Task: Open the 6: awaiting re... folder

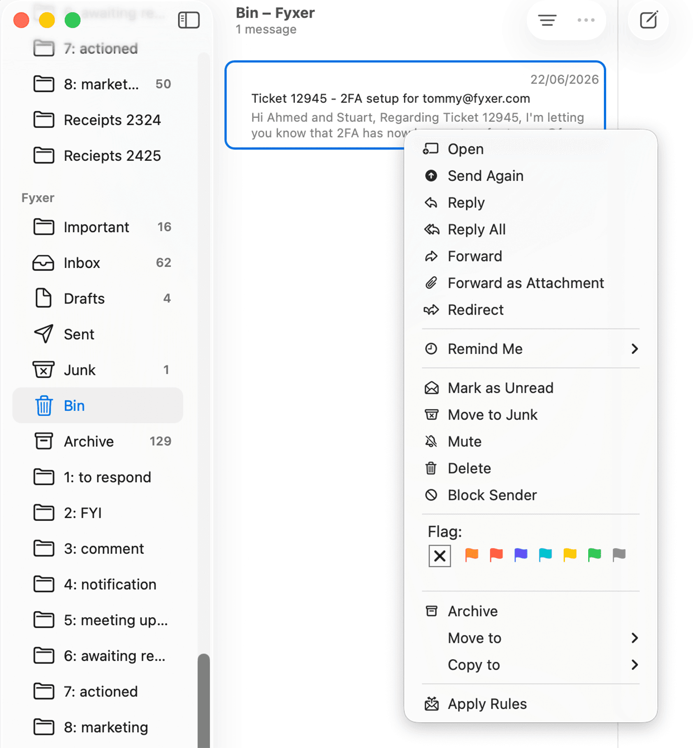Action: point(98,656)
